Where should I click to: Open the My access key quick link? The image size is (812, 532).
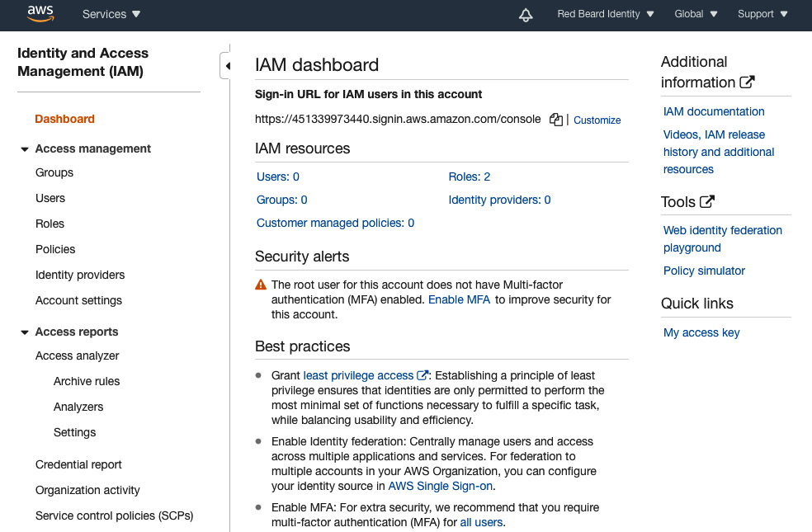tap(701, 332)
